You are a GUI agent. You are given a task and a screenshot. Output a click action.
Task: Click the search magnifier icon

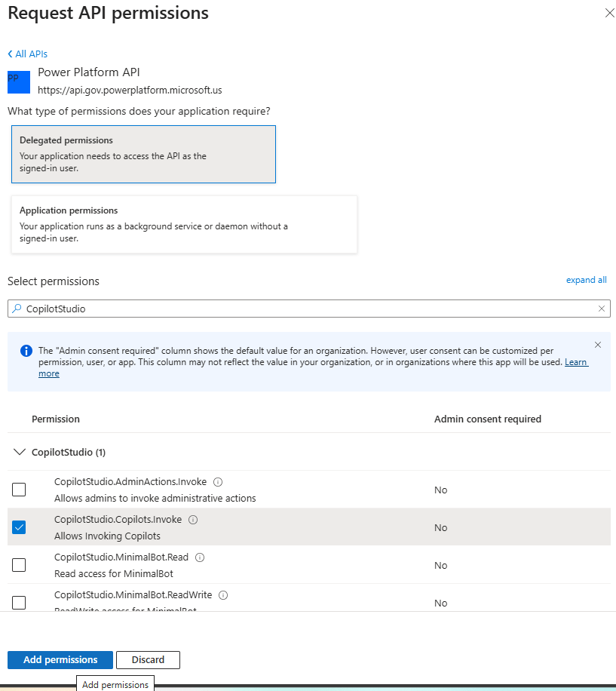[x=17, y=309]
